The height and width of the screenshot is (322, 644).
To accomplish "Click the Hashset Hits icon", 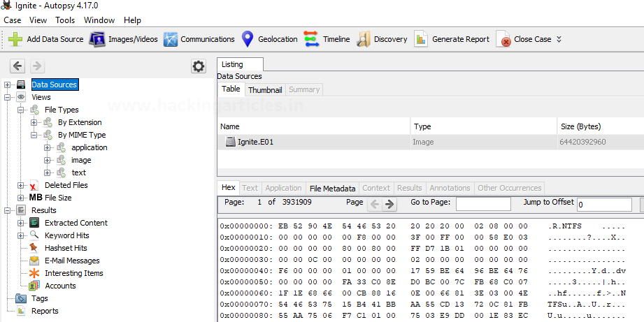I will [x=34, y=248].
